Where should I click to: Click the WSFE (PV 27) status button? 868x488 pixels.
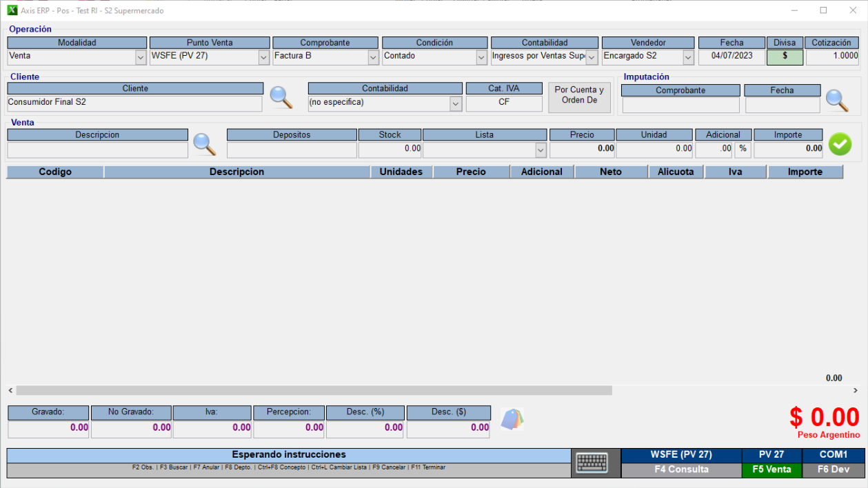click(x=680, y=455)
